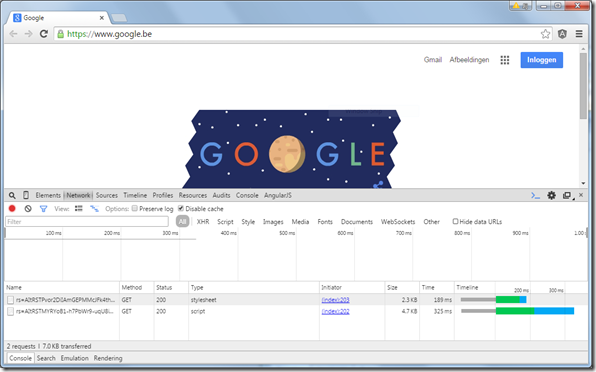Open a new tab next to Google tab
This screenshot has height=372, width=596.
click(119, 18)
